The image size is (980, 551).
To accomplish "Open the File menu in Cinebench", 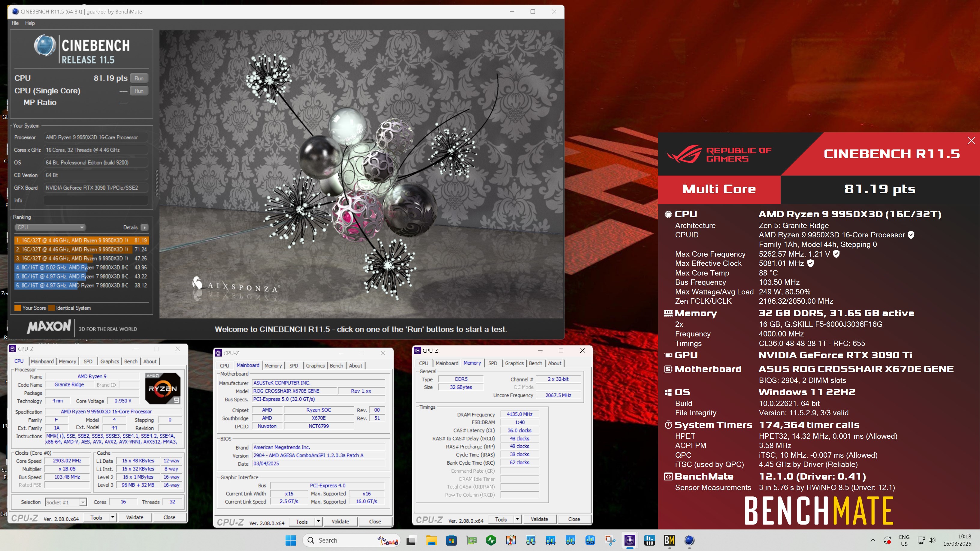I will point(15,23).
